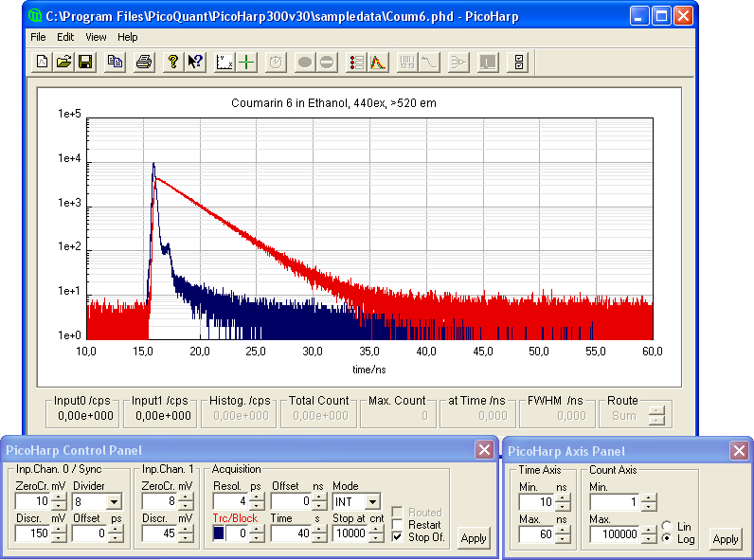The width and height of the screenshot is (754, 560).
Task: Click the Time Axis Min. field showing 10
Action: [x=537, y=503]
